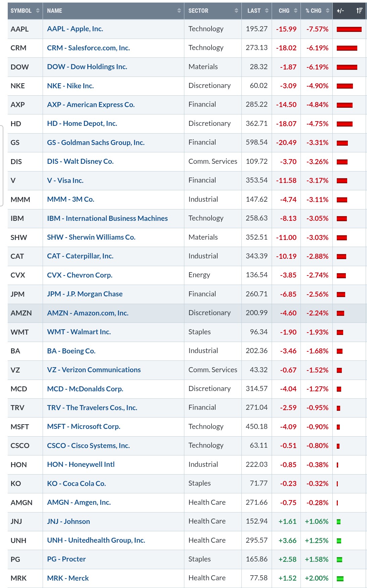Screen dimensions: 367x588
Task: Sort by NAME column arrows
Action: click(x=179, y=11)
